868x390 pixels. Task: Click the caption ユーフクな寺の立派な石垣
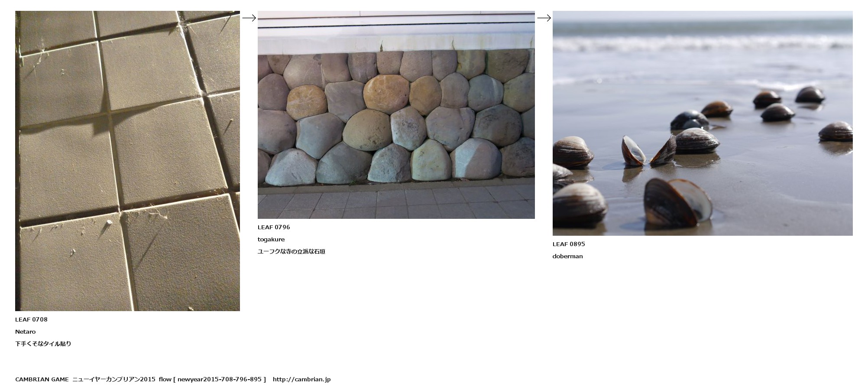(291, 251)
